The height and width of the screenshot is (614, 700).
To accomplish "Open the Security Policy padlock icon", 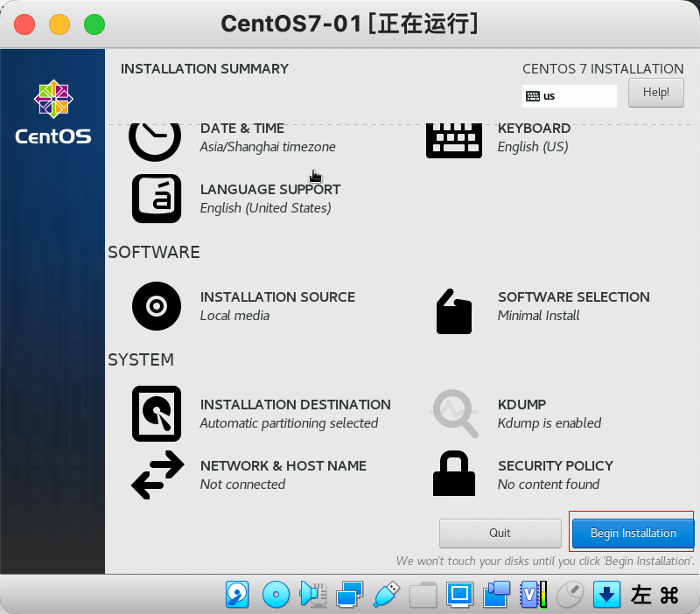I will [x=454, y=473].
